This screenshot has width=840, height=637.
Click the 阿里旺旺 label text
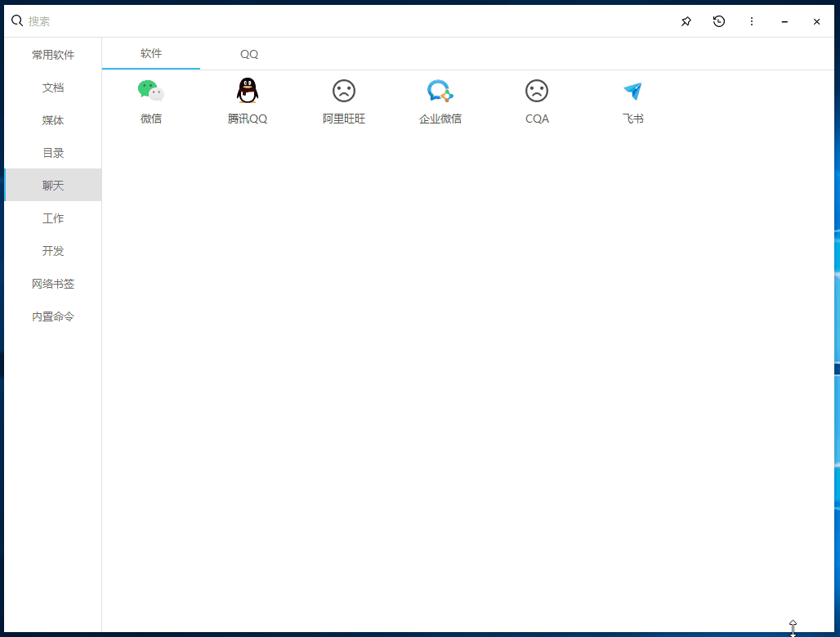pyautogui.click(x=344, y=119)
